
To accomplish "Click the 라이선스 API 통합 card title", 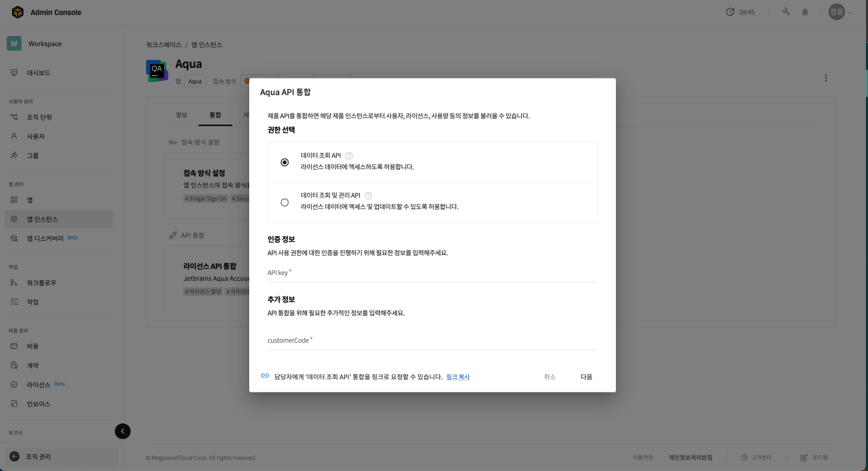I will tap(210, 266).
